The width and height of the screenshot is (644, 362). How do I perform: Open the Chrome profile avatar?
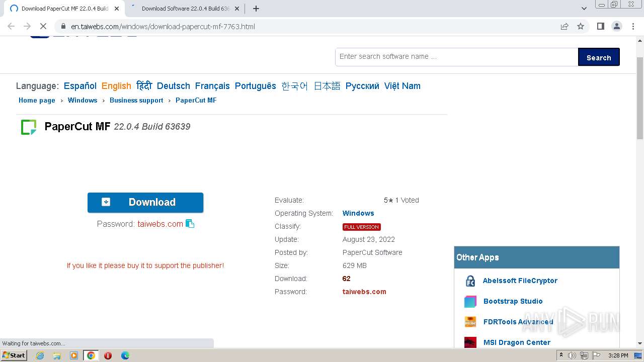pyautogui.click(x=617, y=26)
